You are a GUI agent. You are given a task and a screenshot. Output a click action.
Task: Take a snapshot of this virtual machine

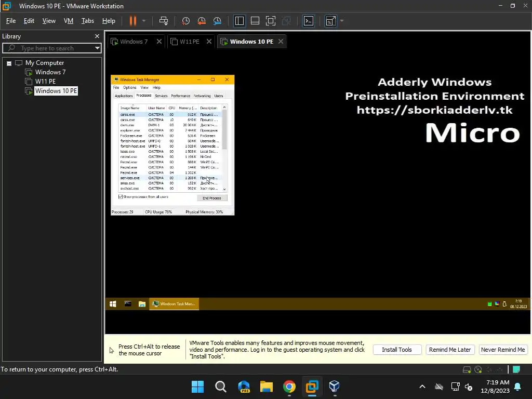(185, 21)
